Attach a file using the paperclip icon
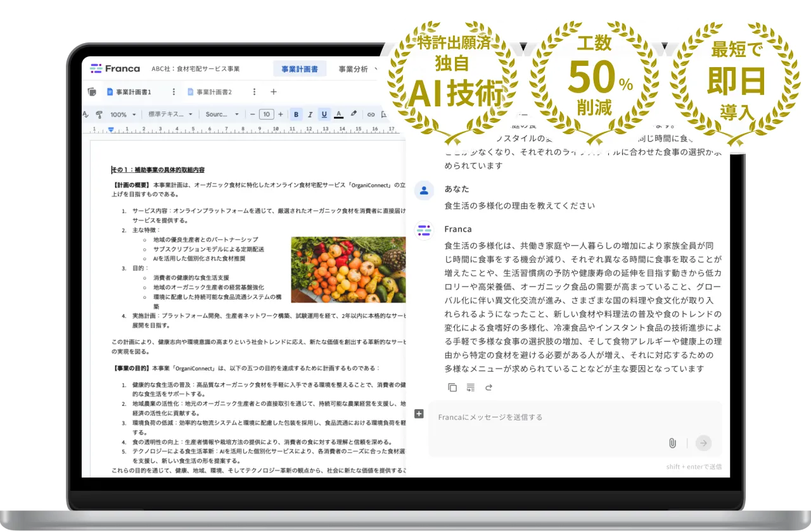Viewport: 811px width, 532px height. (x=673, y=443)
